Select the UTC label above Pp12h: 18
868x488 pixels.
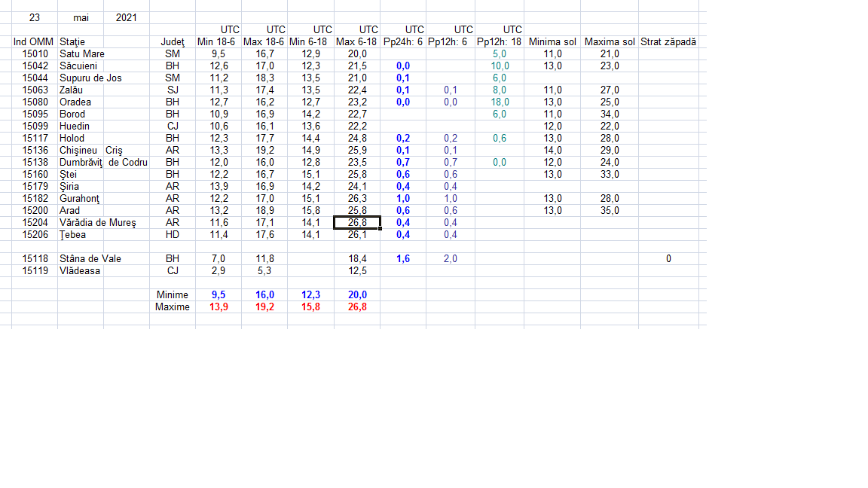pos(512,30)
